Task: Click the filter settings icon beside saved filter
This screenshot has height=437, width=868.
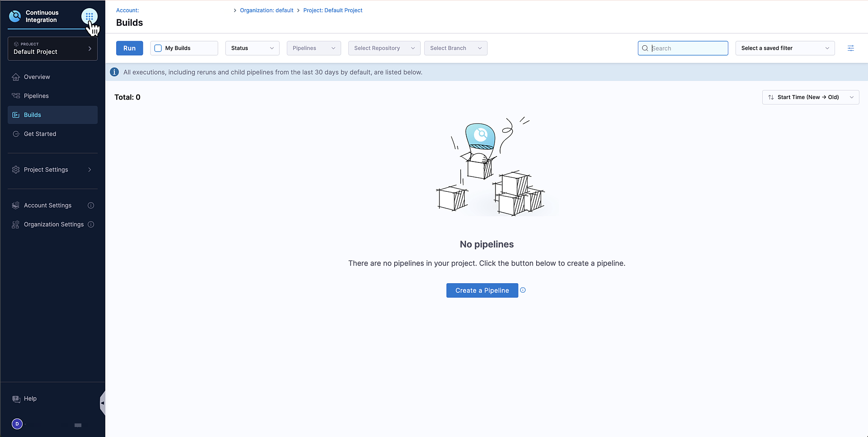Action: [850, 48]
